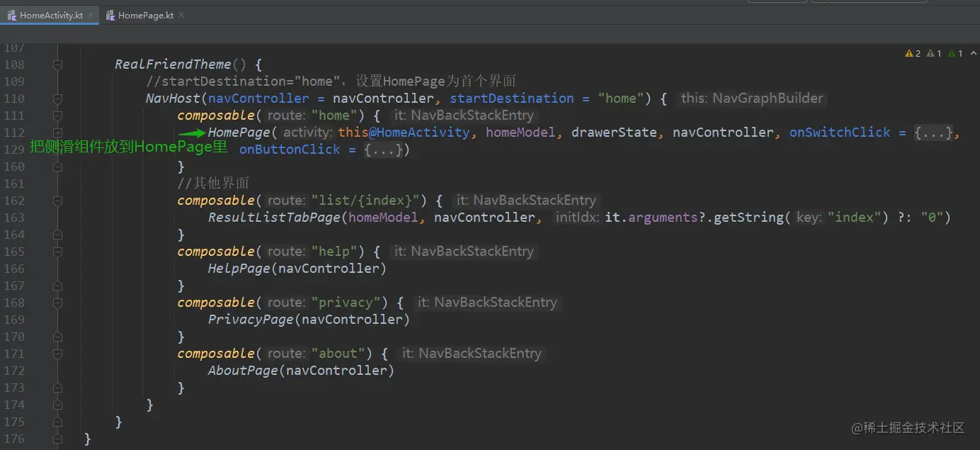The image size is (980, 450).
Task: Click the NavHost function name
Action: [173, 99]
